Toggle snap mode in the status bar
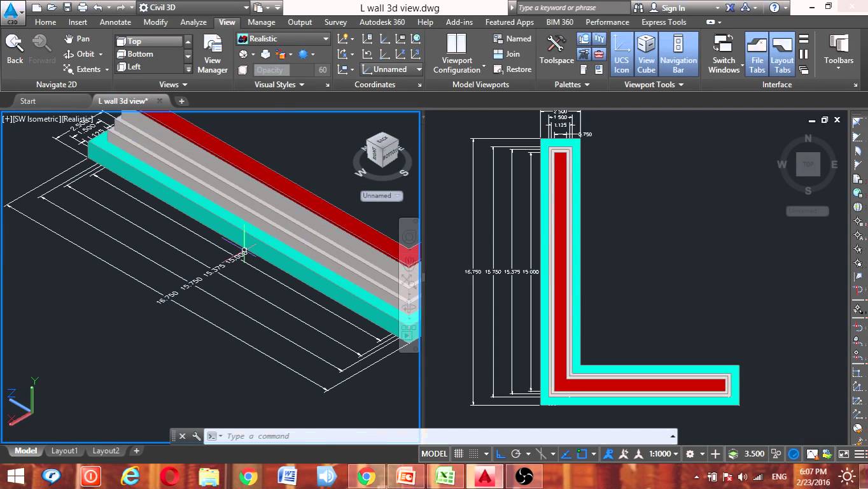Screen dimensions: 868x489 (x=457, y=453)
